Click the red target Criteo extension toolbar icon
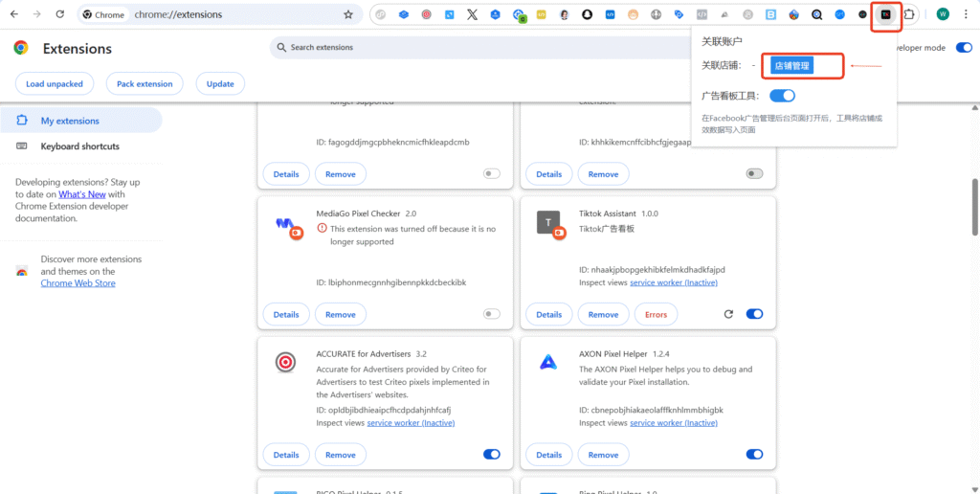 pos(426,14)
